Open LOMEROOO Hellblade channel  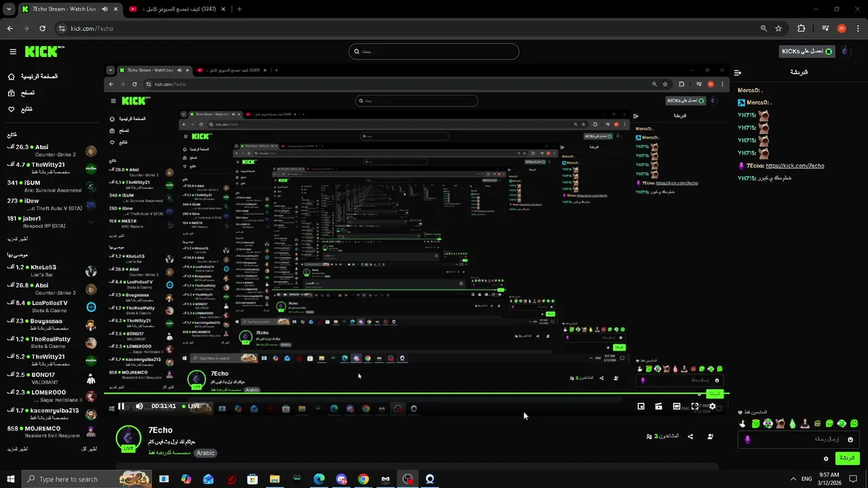tap(52, 396)
